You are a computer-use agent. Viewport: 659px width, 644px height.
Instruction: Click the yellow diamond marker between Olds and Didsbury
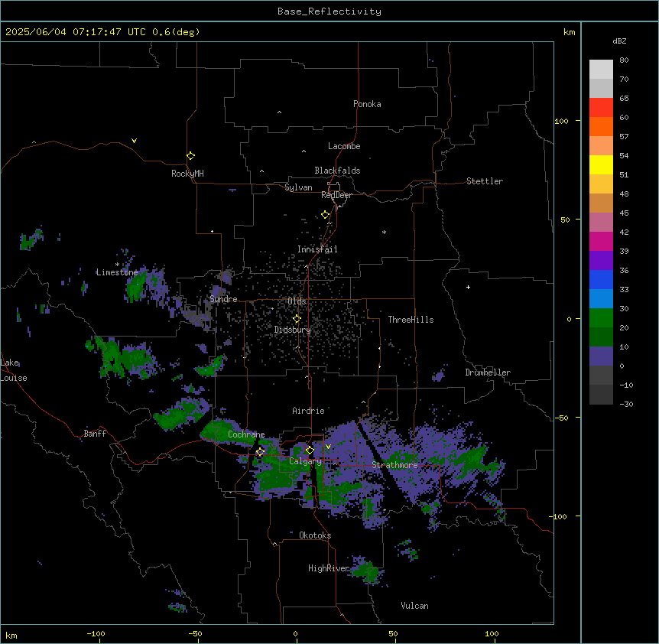point(297,319)
